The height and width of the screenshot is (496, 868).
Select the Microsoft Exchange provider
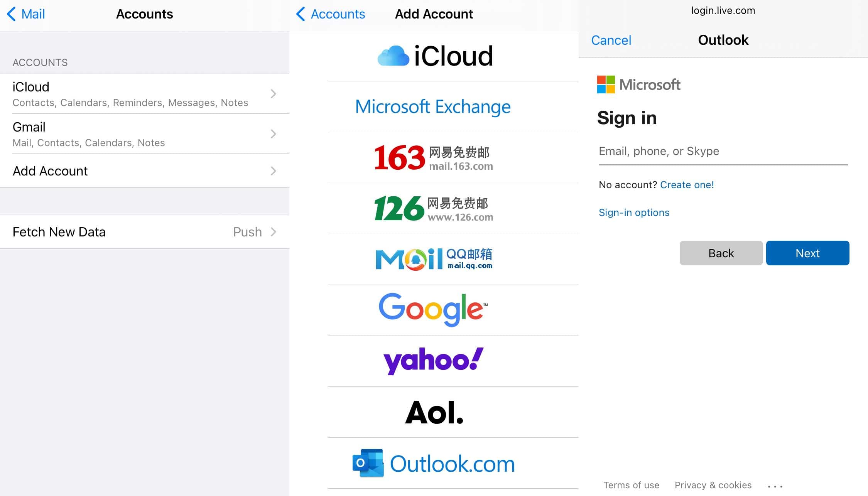coord(433,107)
